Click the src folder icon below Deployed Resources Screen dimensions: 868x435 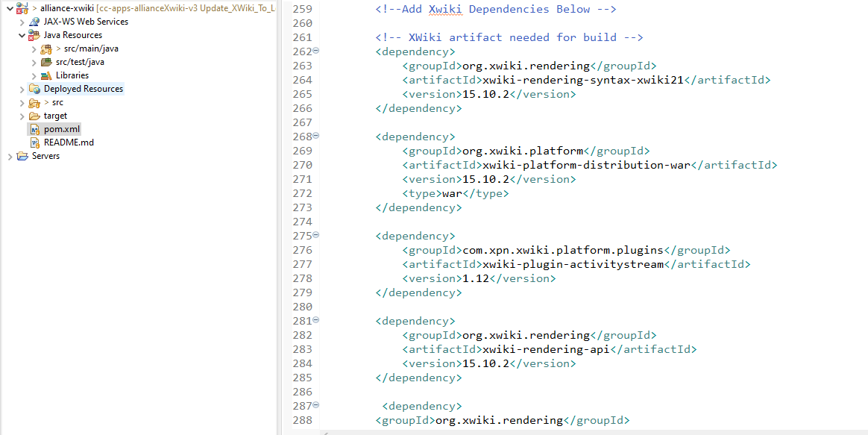coord(34,102)
